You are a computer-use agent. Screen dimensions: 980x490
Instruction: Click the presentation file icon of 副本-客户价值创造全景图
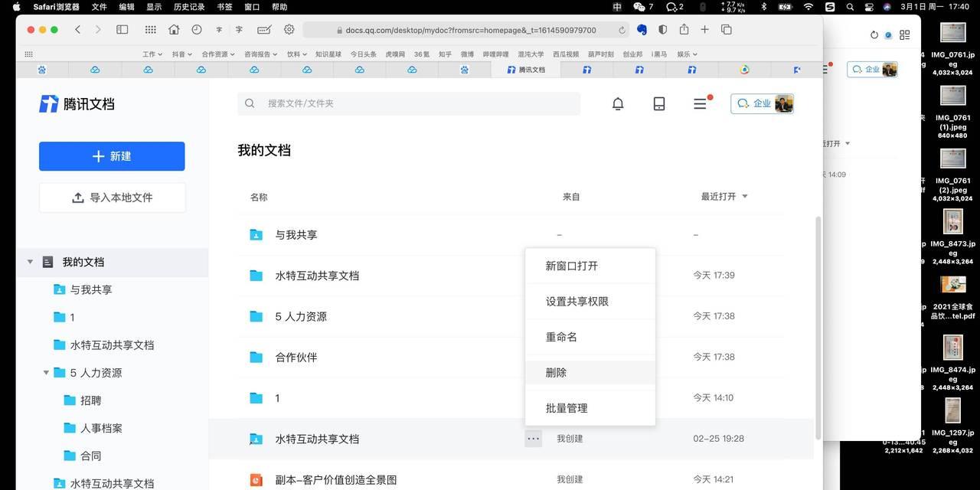click(256, 480)
